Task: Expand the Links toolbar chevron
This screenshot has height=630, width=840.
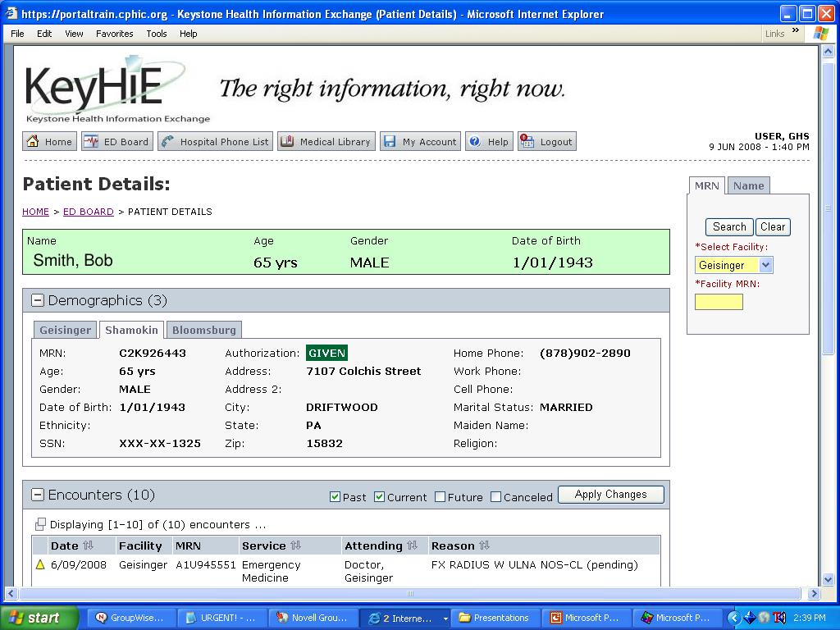Action: pyautogui.click(x=796, y=30)
